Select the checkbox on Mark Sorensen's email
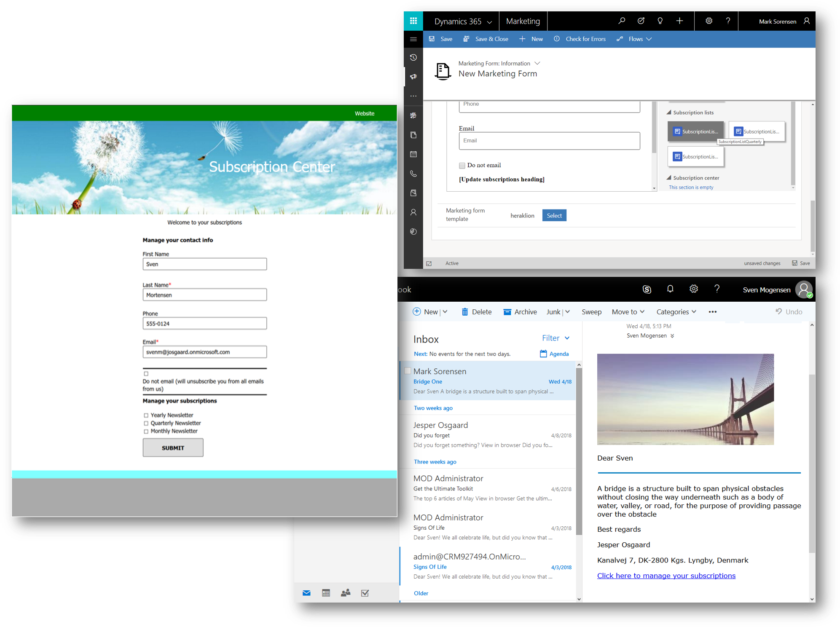This screenshot has width=840, height=627. tap(408, 370)
